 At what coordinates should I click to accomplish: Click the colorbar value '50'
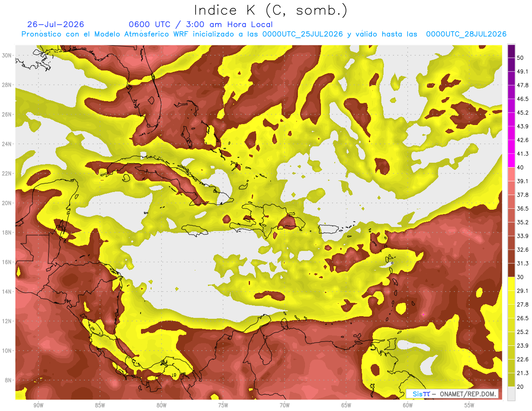point(520,58)
